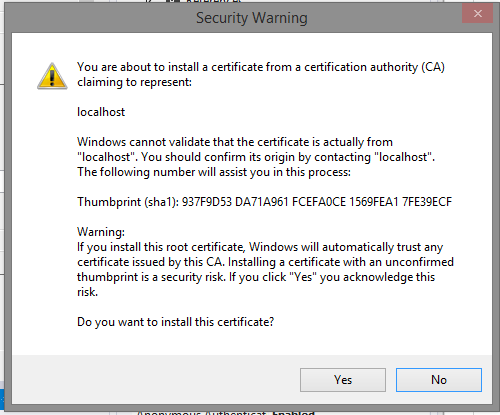
Task: Click Yes to install the certificate
Action: [x=343, y=380]
